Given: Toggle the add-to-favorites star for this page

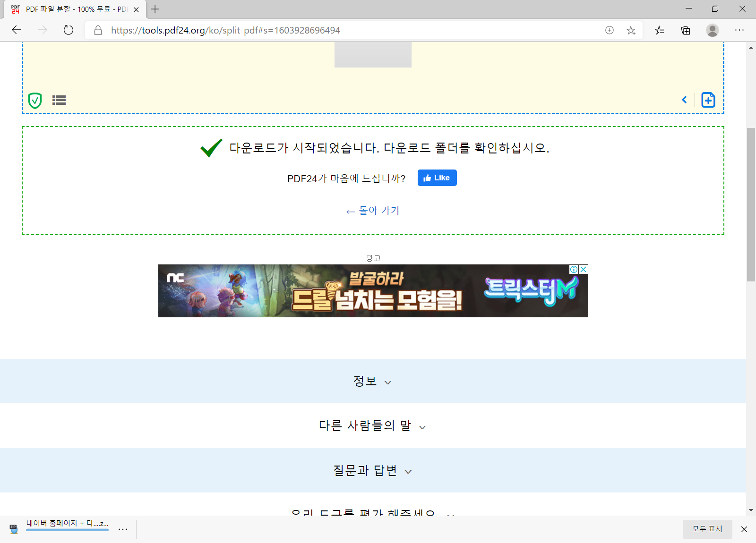Looking at the screenshot, I should pyautogui.click(x=631, y=30).
